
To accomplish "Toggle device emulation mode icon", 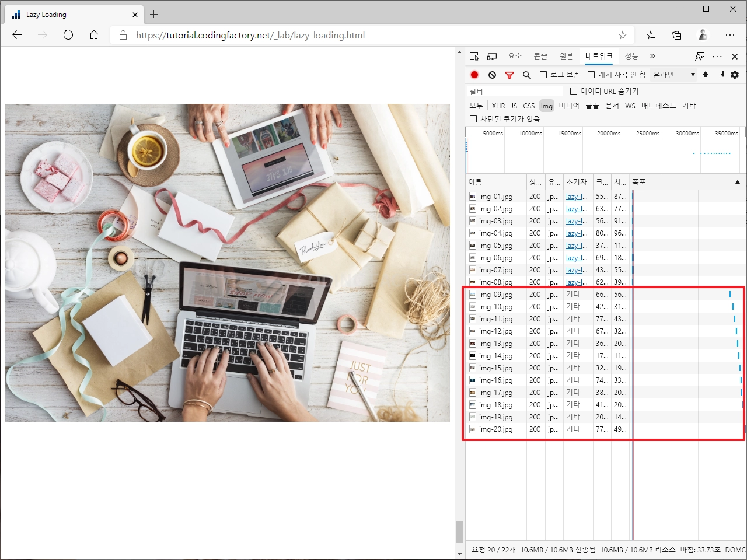I will [x=492, y=57].
